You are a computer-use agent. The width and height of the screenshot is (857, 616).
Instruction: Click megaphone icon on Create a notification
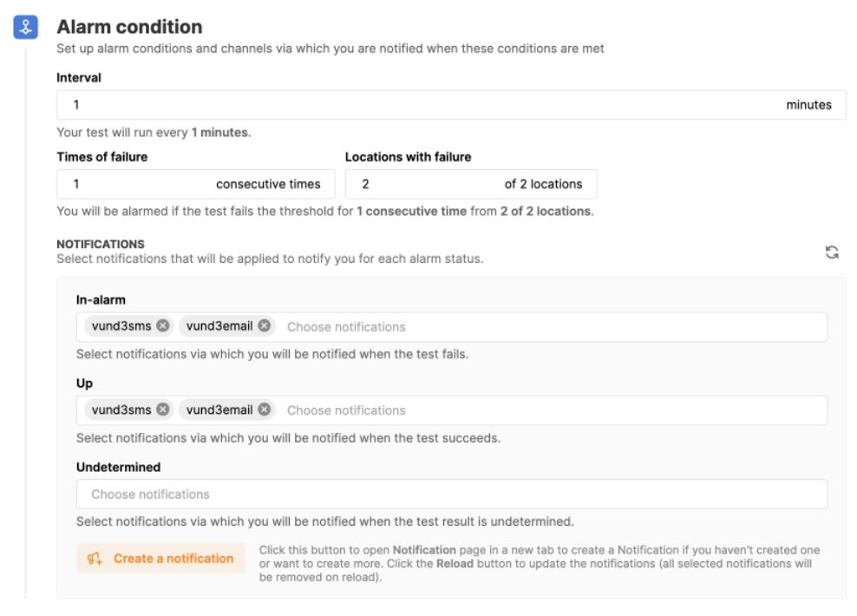click(x=95, y=559)
